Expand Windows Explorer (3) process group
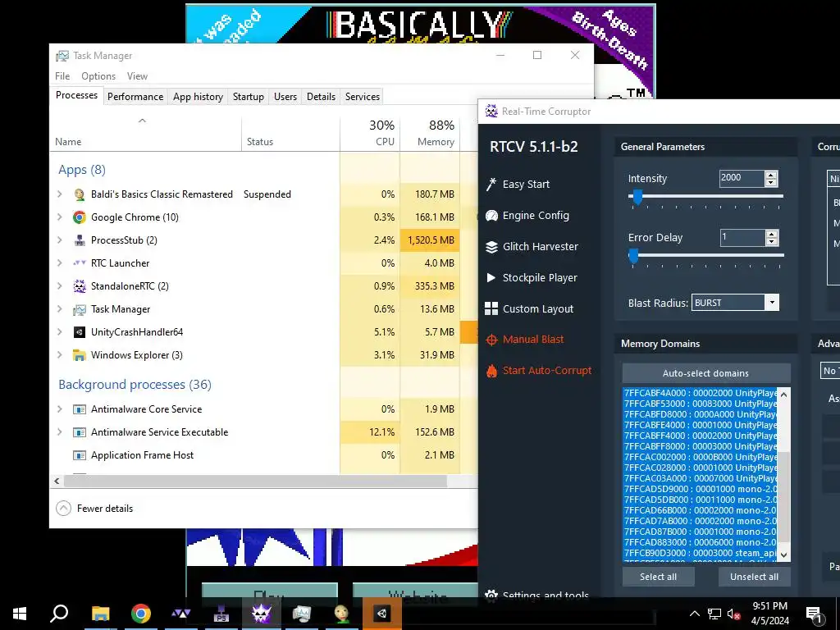Screen dimensions: 840x630 59,355
